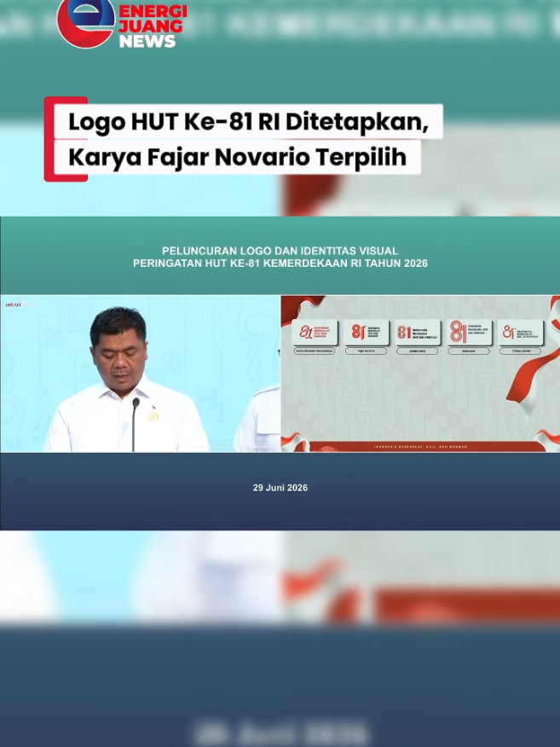Click the name pill under first logo card
The image size is (560, 747).
coord(315,351)
